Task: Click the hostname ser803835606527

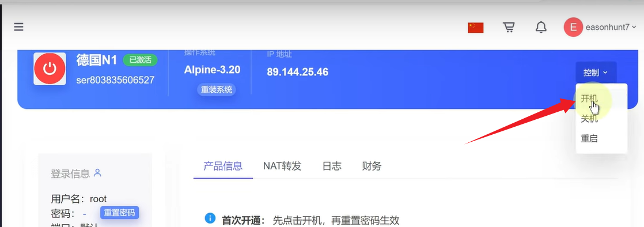Action: pos(115,80)
